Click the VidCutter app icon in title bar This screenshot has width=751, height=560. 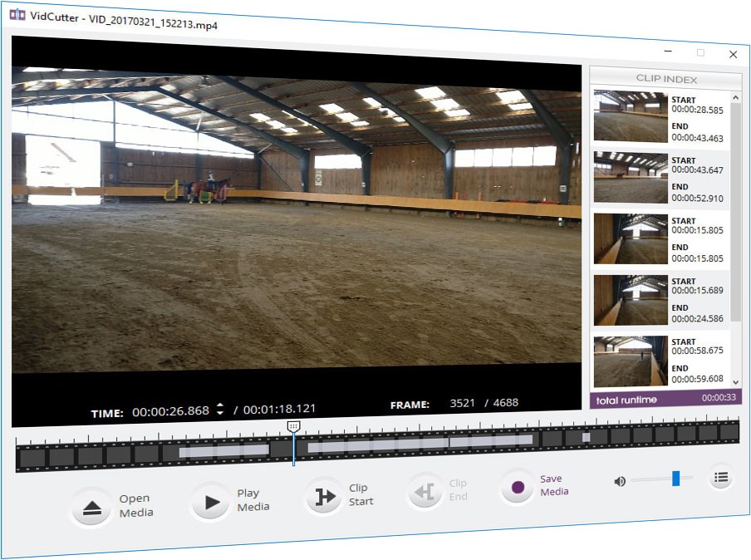click(17, 15)
